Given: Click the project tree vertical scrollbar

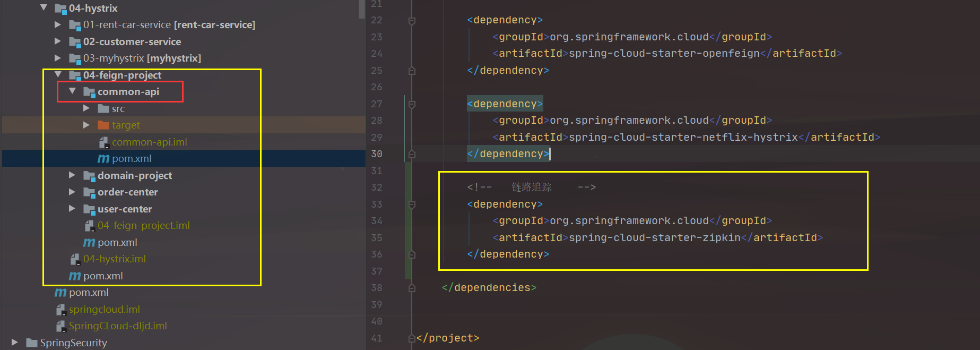Looking at the screenshot, I should (x=362, y=9).
